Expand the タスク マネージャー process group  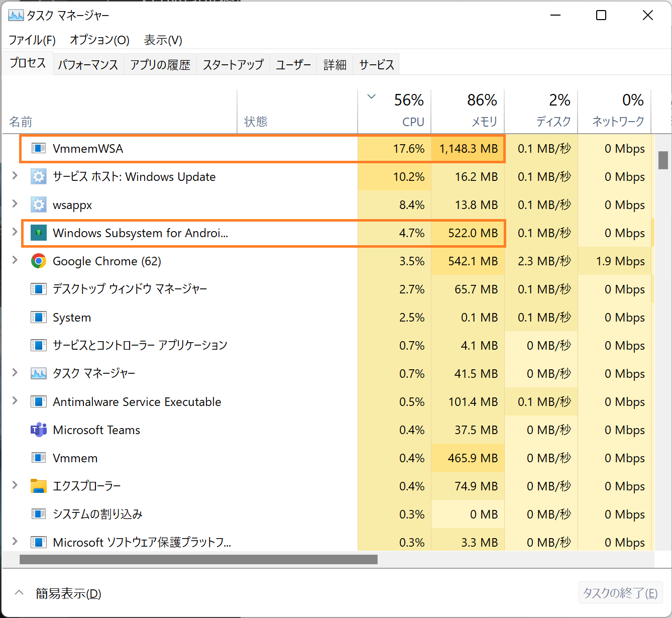[15, 372]
